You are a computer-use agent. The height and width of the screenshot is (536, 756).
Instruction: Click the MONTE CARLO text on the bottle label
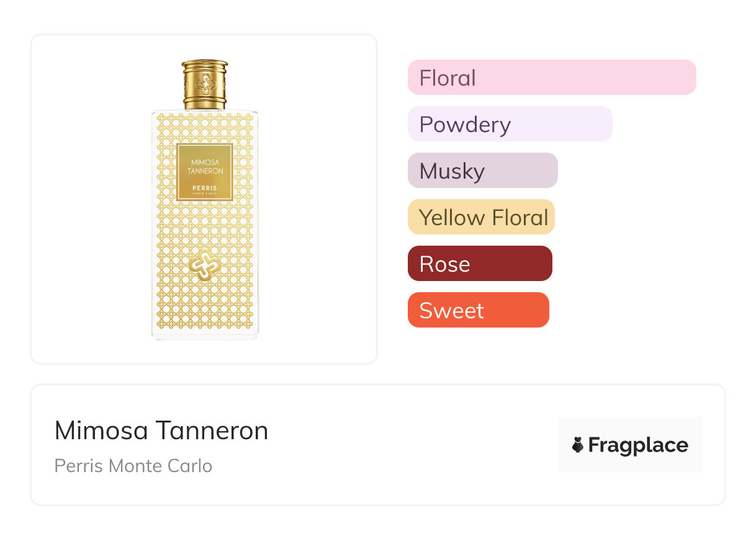click(205, 194)
